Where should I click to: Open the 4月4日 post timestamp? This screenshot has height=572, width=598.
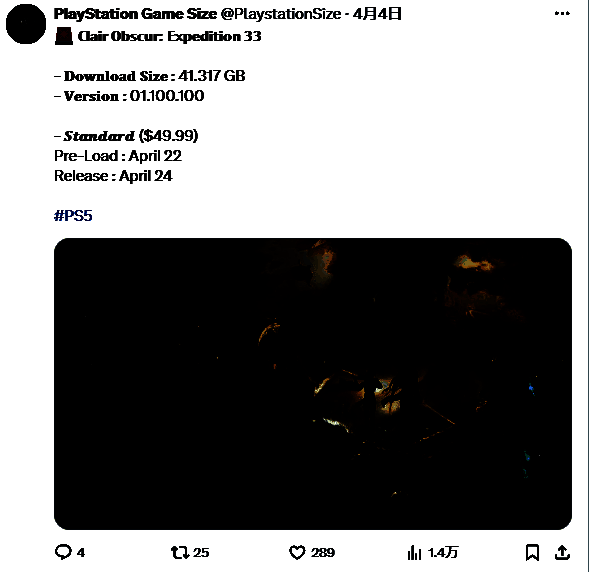(x=377, y=14)
